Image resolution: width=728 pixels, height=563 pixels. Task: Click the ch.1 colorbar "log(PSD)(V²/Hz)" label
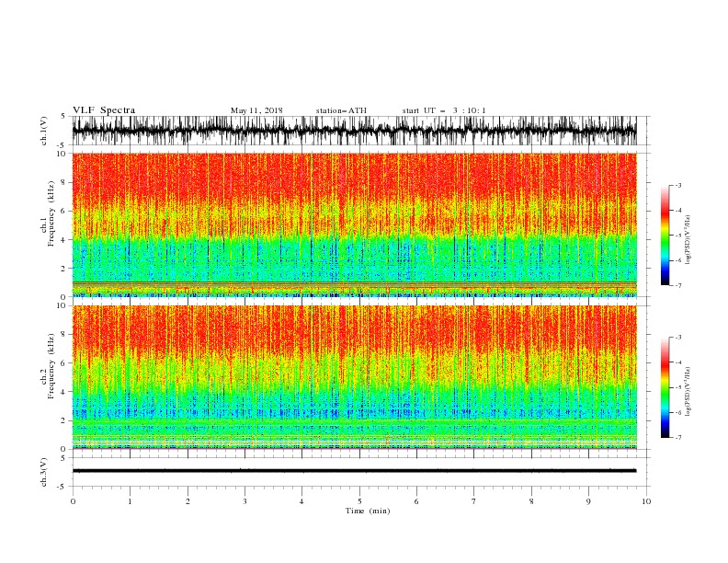click(x=688, y=240)
